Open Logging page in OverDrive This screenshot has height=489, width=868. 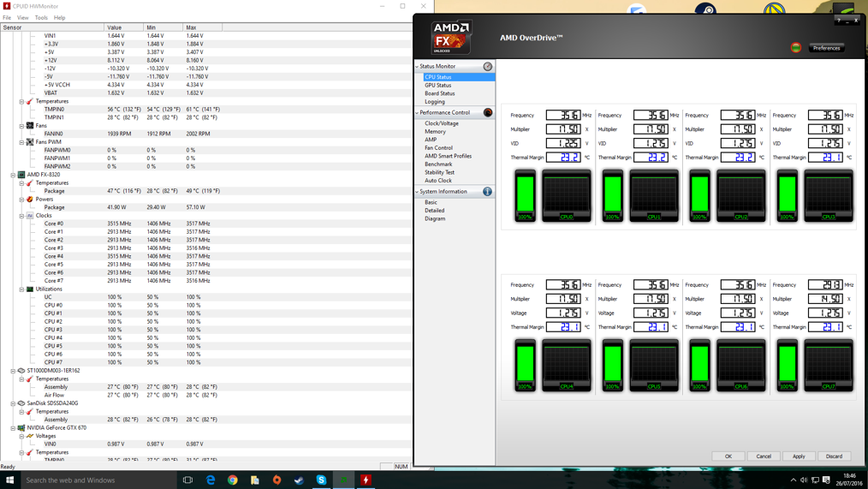[x=435, y=102]
